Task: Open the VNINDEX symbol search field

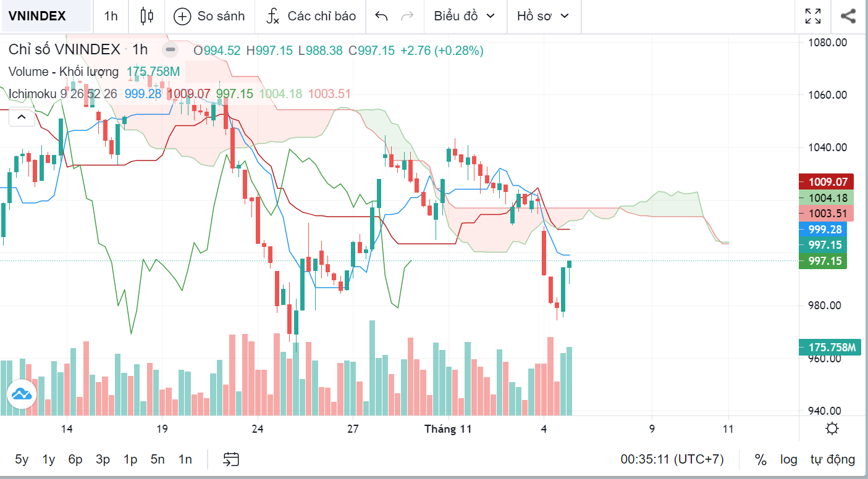Action: [46, 17]
